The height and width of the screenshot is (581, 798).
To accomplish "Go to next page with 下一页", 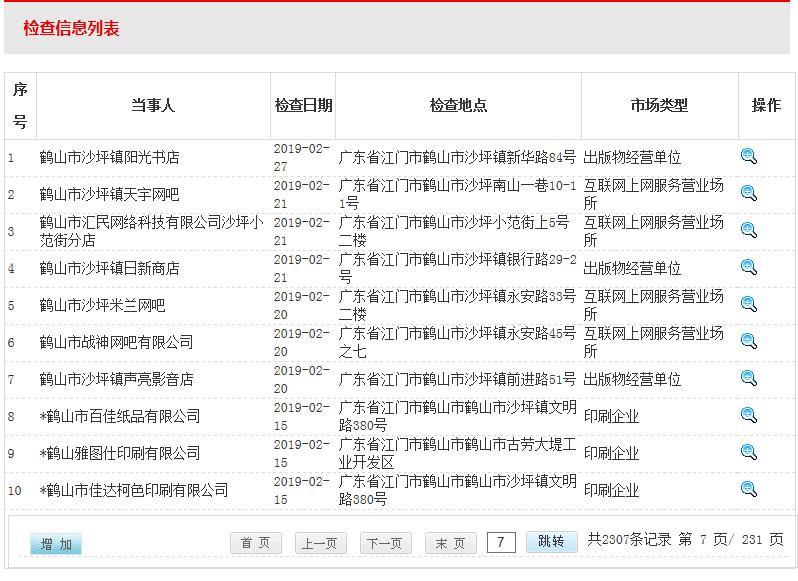I will point(386,543).
